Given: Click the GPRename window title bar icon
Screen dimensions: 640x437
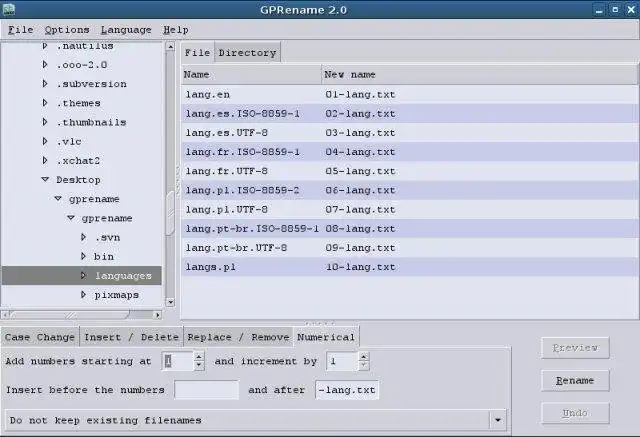Looking at the screenshot, I should click(8, 9).
